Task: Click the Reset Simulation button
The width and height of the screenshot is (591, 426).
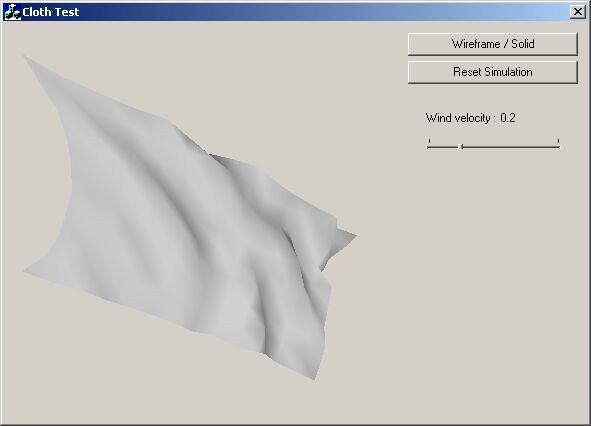Action: pyautogui.click(x=493, y=72)
